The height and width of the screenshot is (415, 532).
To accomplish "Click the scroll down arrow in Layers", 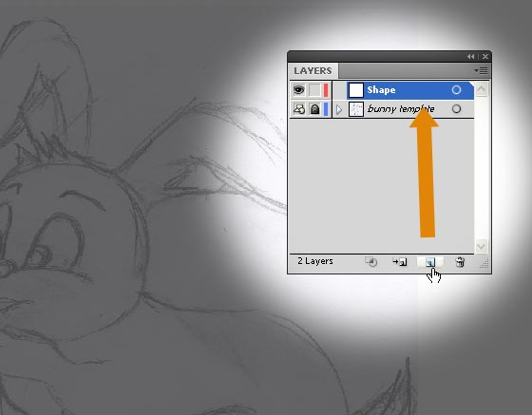I will tap(481, 246).
